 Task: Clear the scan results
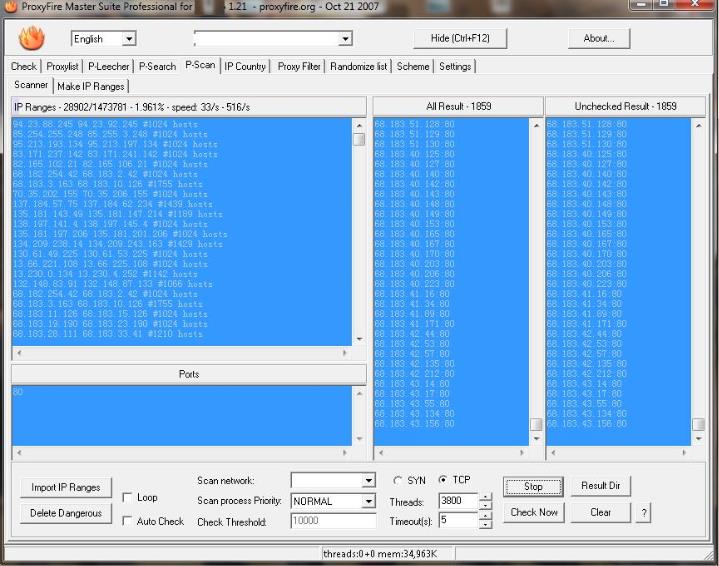[x=601, y=512]
